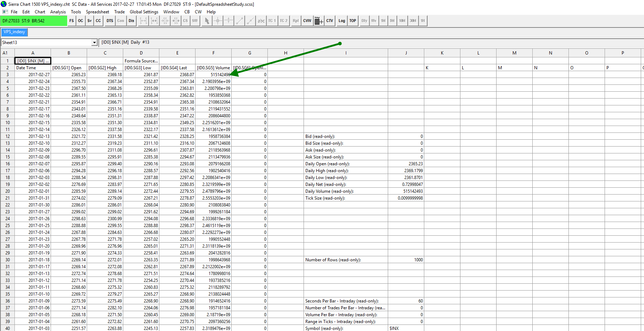644x331 pixels.
Task: Click the TC 1 toolbar button
Action: [x=272, y=21]
